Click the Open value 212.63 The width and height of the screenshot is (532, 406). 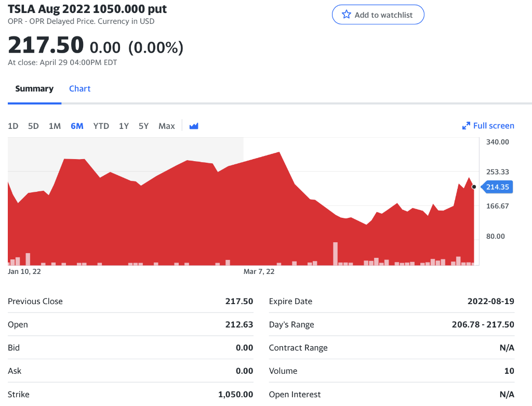pos(239,324)
